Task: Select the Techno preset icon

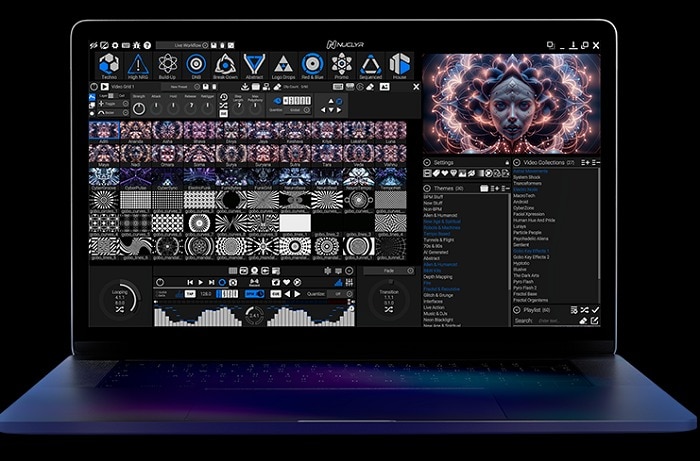Action: point(108,64)
